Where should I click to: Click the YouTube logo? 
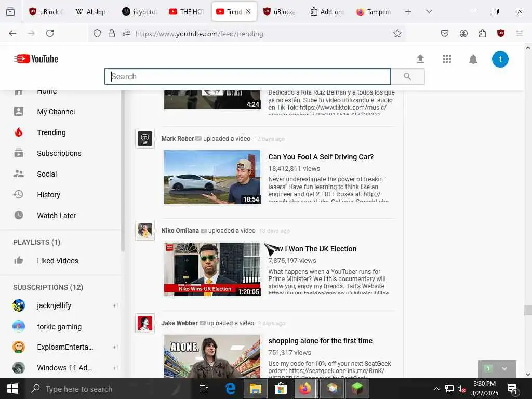coord(36,59)
